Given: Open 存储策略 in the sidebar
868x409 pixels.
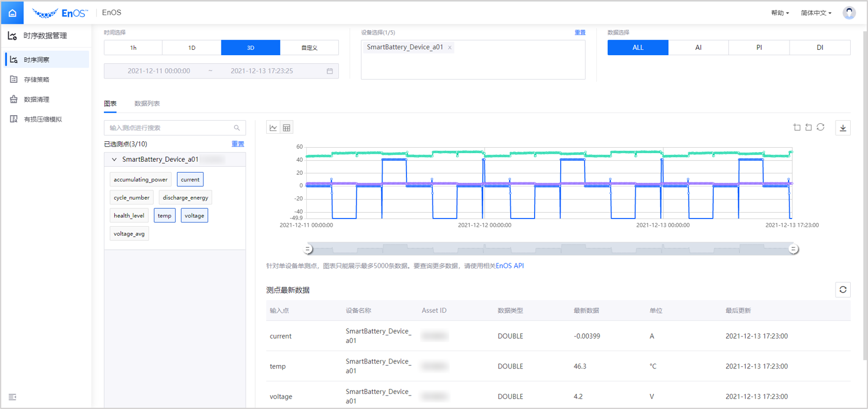Looking at the screenshot, I should (36, 80).
